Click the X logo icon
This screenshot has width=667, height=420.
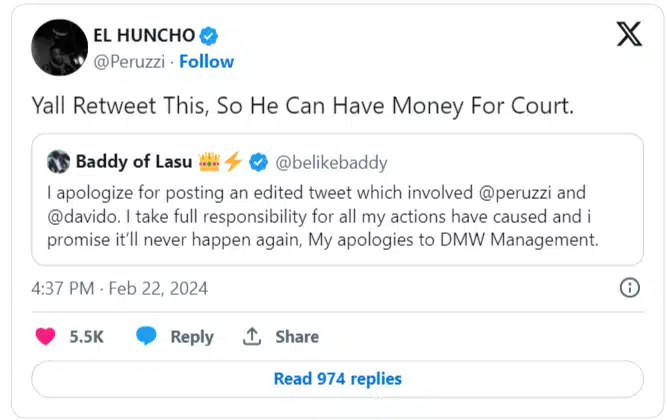point(629,35)
